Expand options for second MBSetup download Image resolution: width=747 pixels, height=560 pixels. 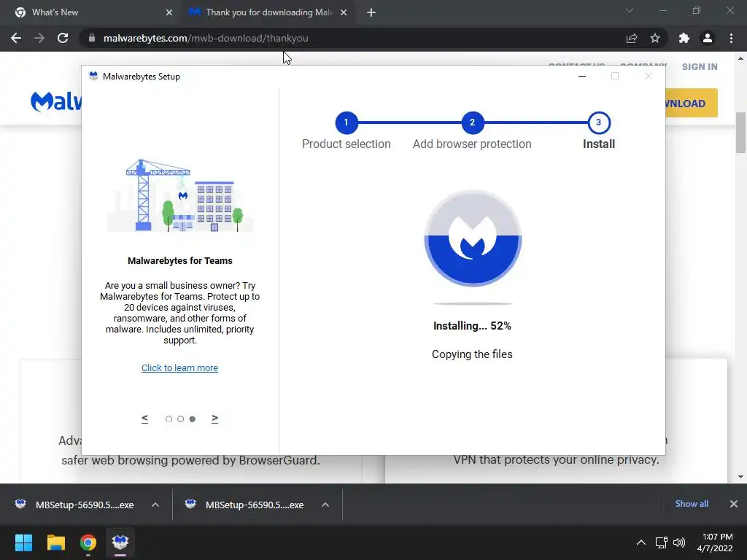click(x=325, y=505)
